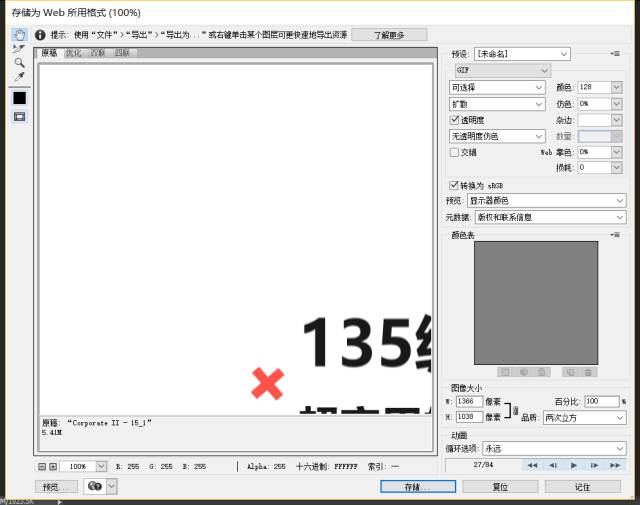The width and height of the screenshot is (640, 505).
Task: Click the gray color table area
Action: [x=536, y=303]
